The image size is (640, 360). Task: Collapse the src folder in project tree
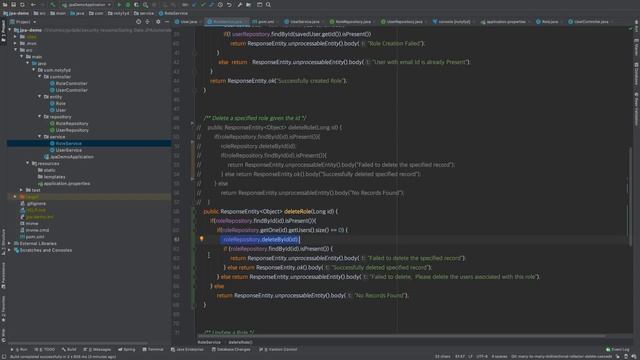coord(16,50)
